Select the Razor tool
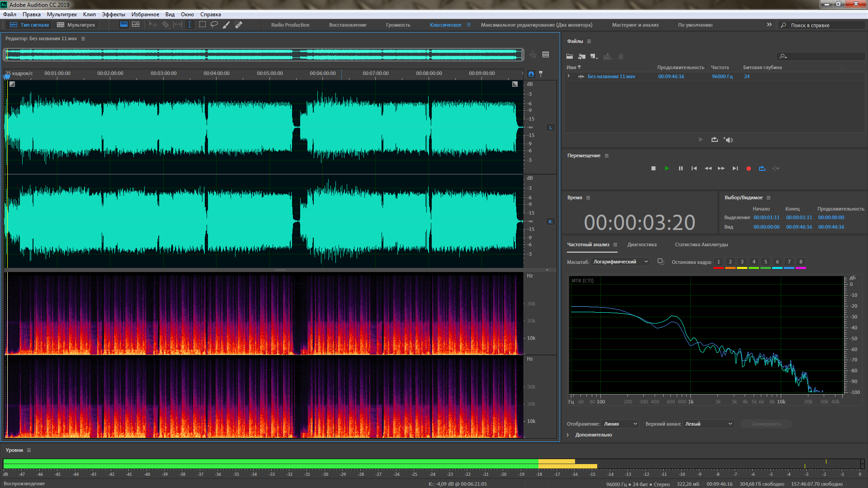868x488 pixels. [x=165, y=25]
